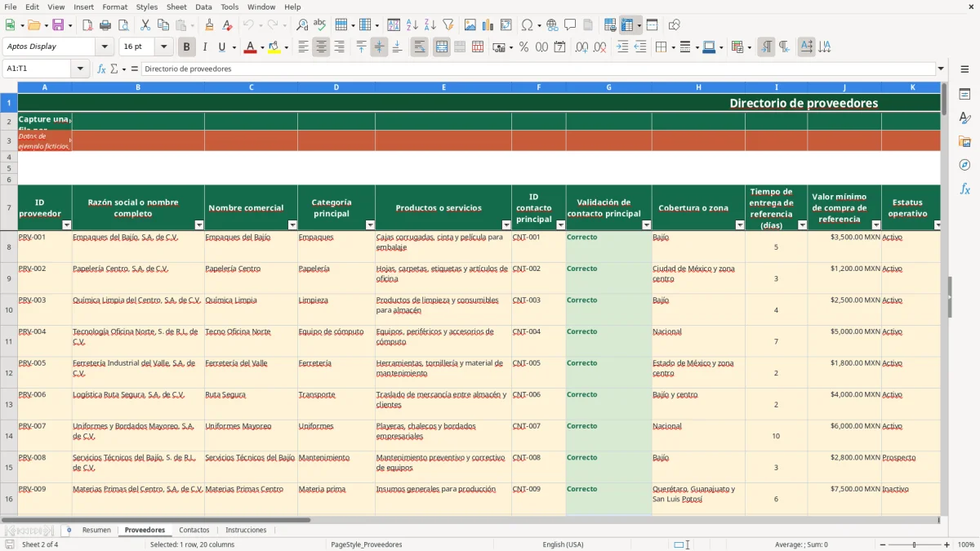Click the Add Decimal Place icon
Viewport: 980px width, 551px height.
(x=581, y=47)
